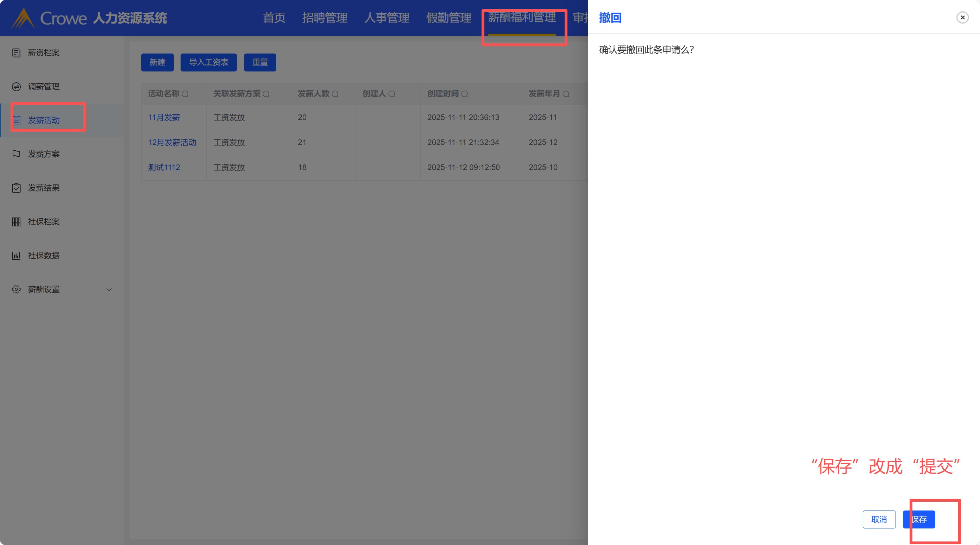
Task: Click the 导入工资表 button
Action: click(x=208, y=62)
